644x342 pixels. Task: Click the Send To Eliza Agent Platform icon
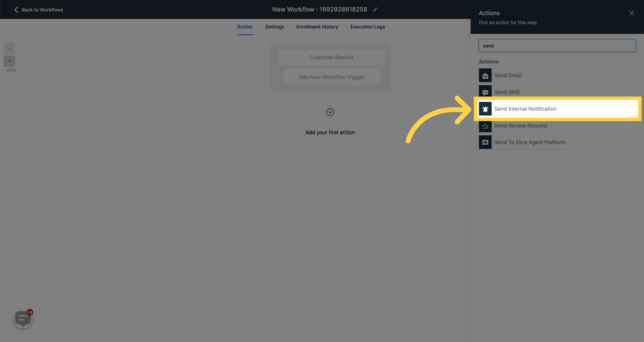pos(485,142)
